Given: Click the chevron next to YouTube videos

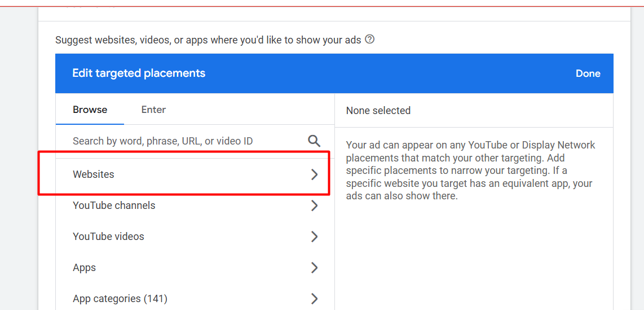Looking at the screenshot, I should click(315, 237).
